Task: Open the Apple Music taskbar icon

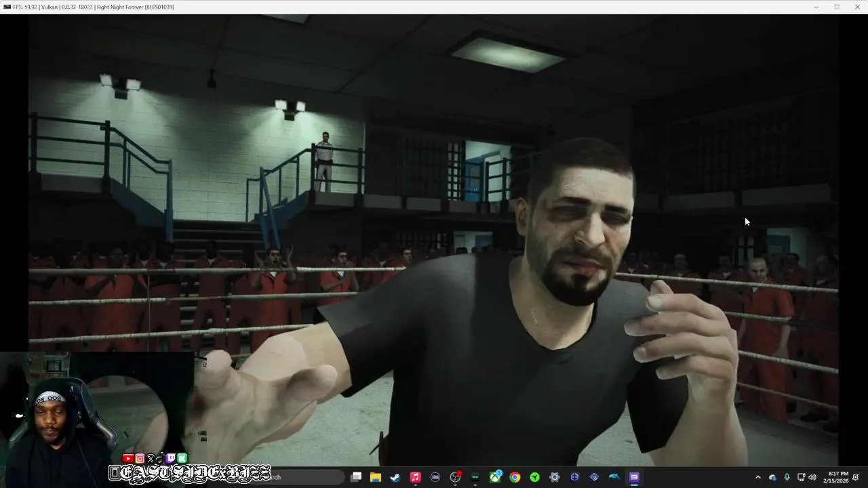Action: click(416, 477)
